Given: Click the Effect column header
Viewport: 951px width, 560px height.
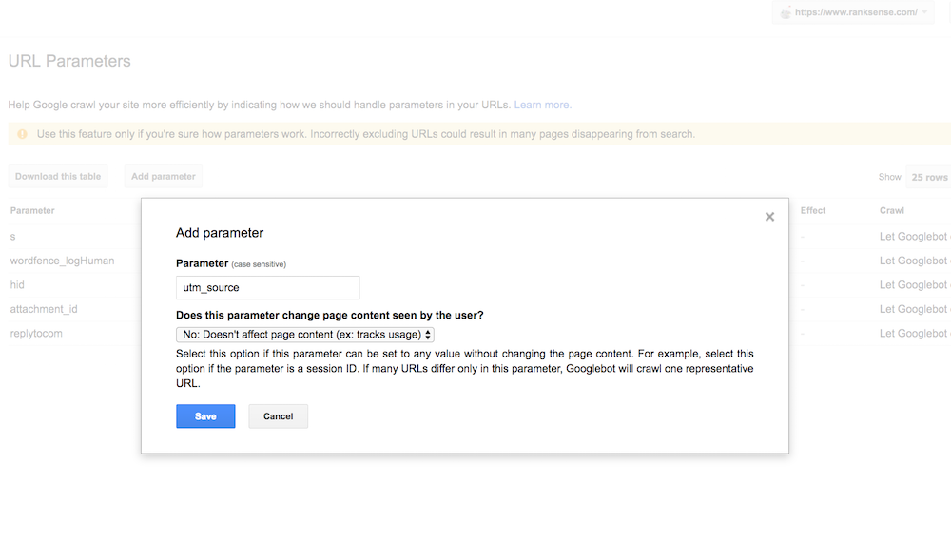Looking at the screenshot, I should coord(813,210).
